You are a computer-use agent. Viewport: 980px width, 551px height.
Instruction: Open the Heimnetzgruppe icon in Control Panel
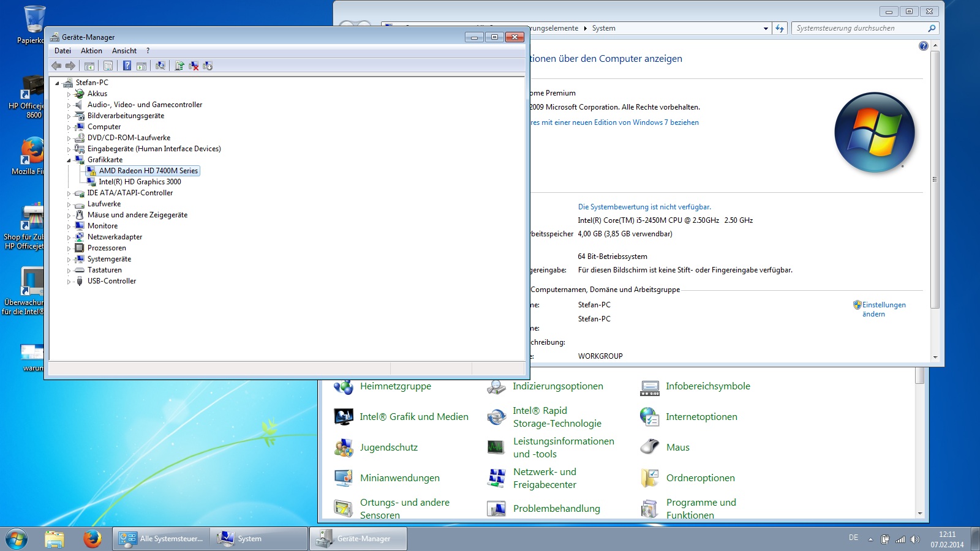coord(344,386)
